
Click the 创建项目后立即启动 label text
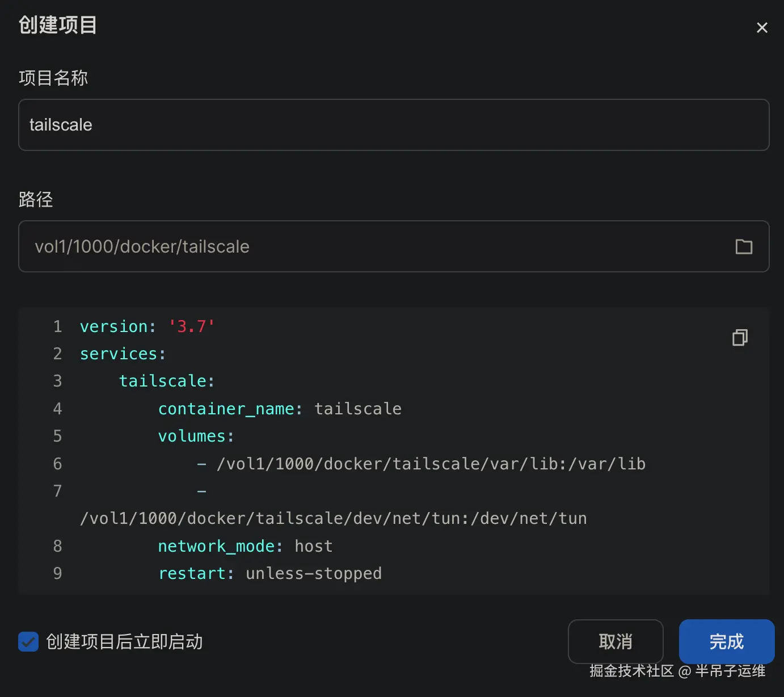point(124,641)
